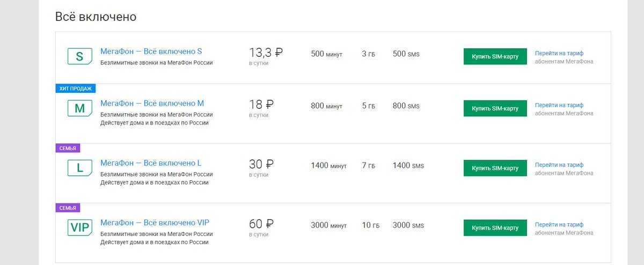Click the M SIM card icon
644x265 pixels.
(79, 108)
